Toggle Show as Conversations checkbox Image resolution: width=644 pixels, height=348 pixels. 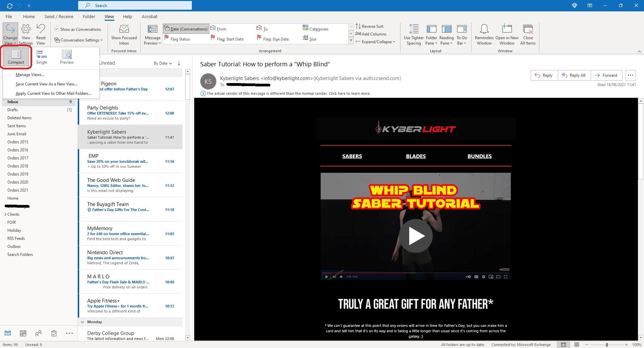[x=57, y=29]
